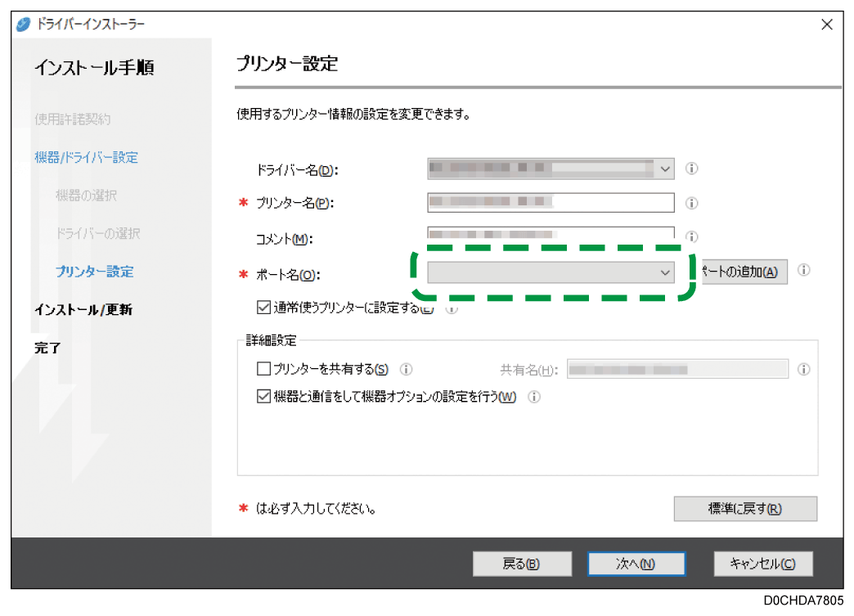Click the info icon beside プリンターを共有する
This screenshot has height=616, width=854.
pos(406,369)
